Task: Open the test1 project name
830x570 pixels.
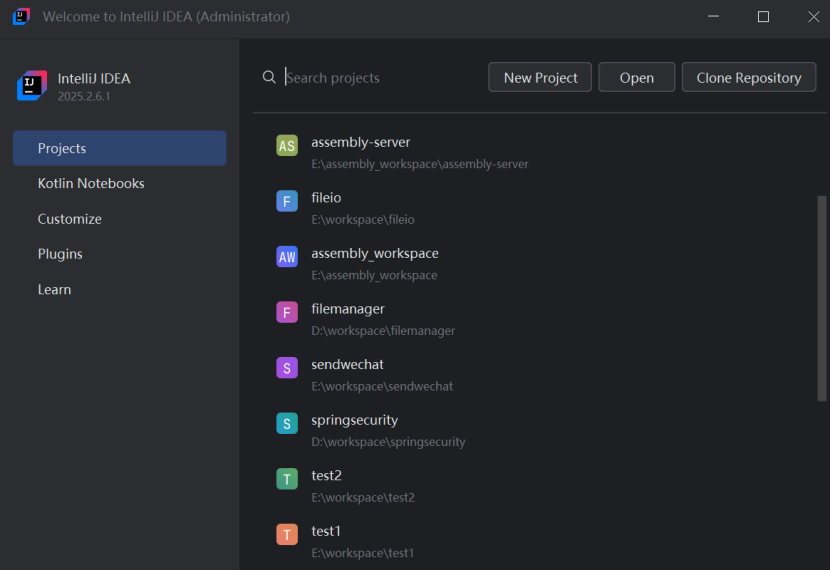Action: click(326, 531)
